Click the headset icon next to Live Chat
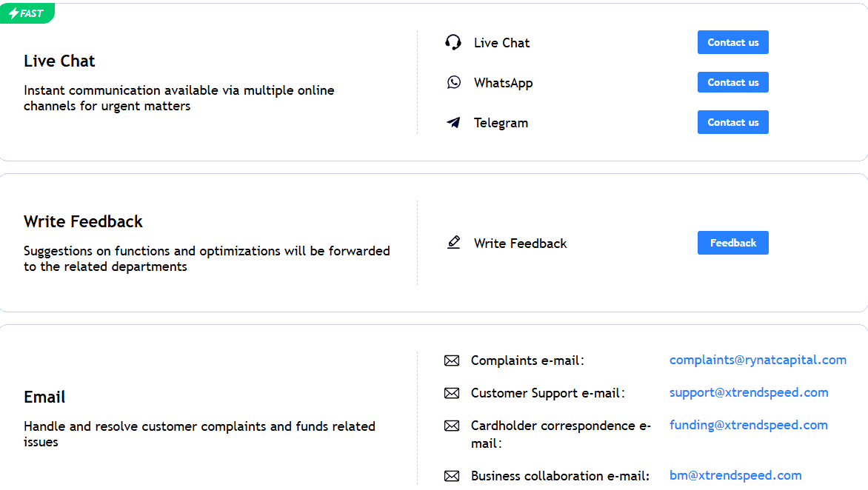Viewport: 868px width, 490px height. click(x=453, y=42)
